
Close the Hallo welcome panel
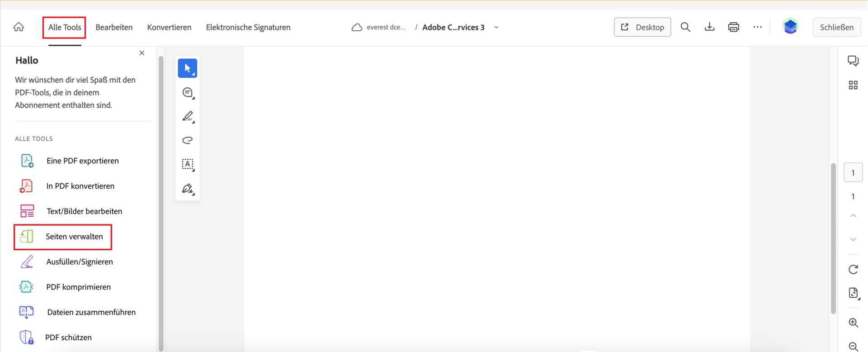tap(142, 53)
